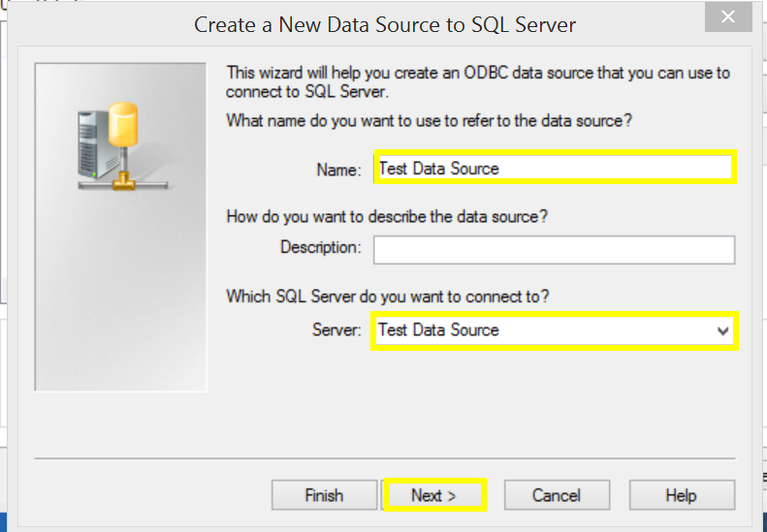Open Help for the wizard

click(682, 495)
